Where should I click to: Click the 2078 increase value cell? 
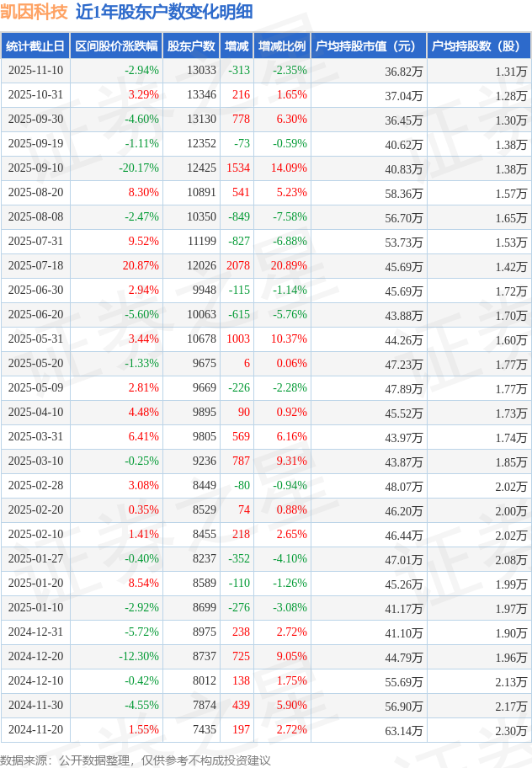[238, 266]
